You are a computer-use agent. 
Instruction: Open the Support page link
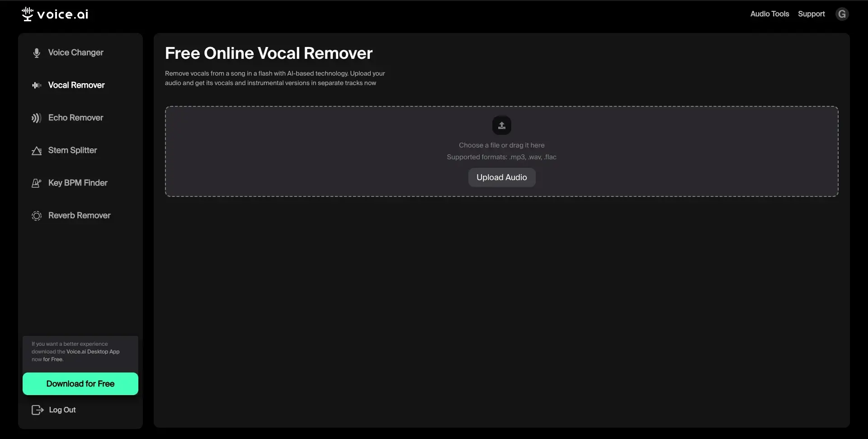811,14
